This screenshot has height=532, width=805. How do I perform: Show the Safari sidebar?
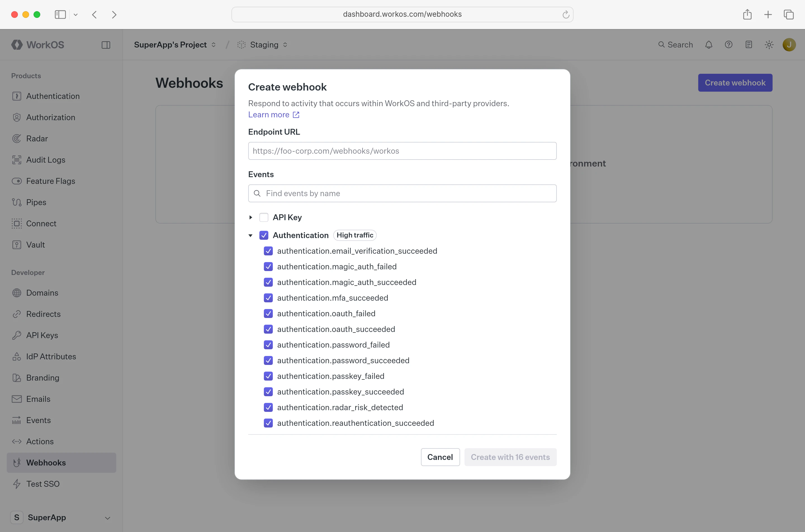pyautogui.click(x=60, y=15)
